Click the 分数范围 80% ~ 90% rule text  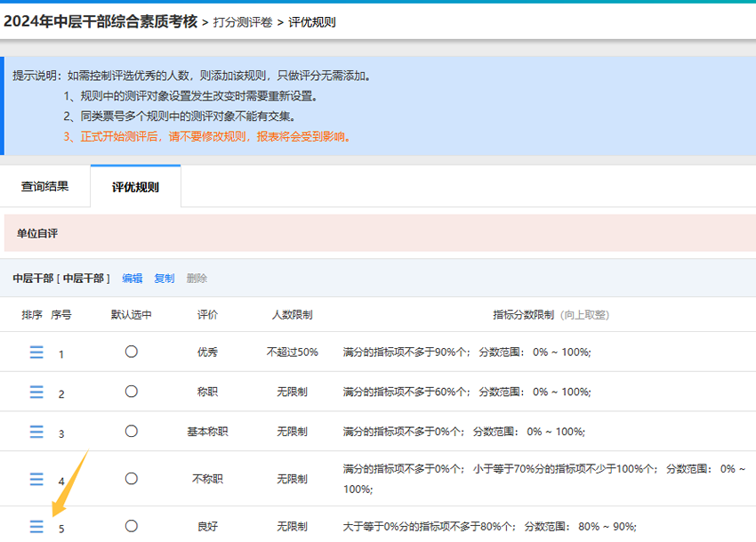[581, 527]
